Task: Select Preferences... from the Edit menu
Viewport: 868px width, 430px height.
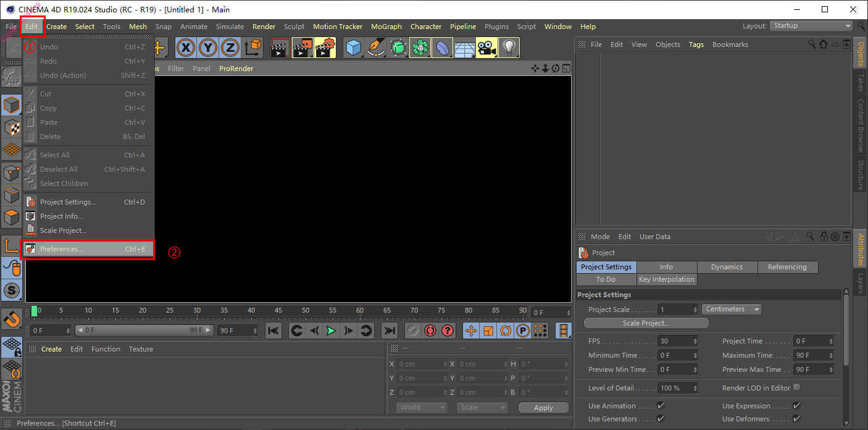Action: coord(88,249)
